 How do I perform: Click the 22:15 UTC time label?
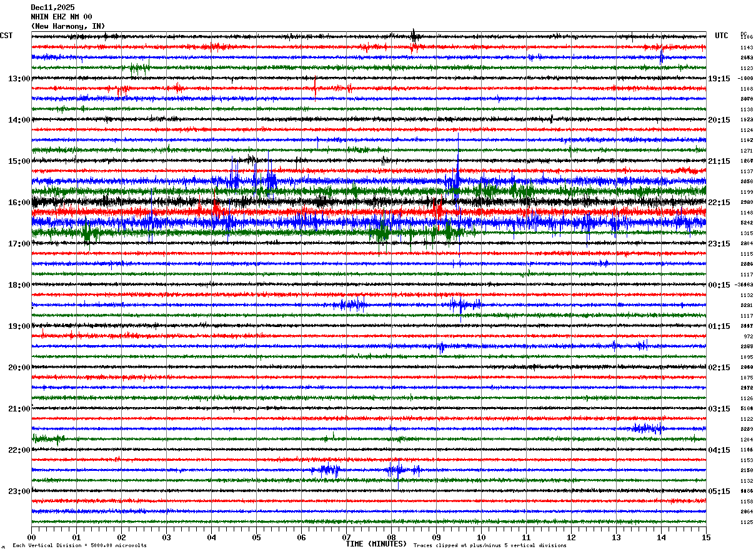tap(719, 203)
